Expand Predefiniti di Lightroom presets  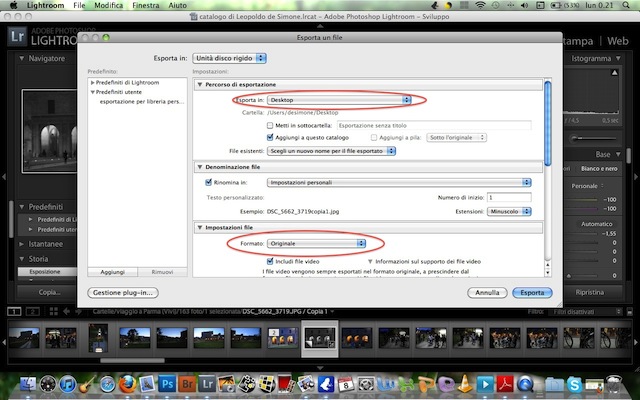point(93,82)
